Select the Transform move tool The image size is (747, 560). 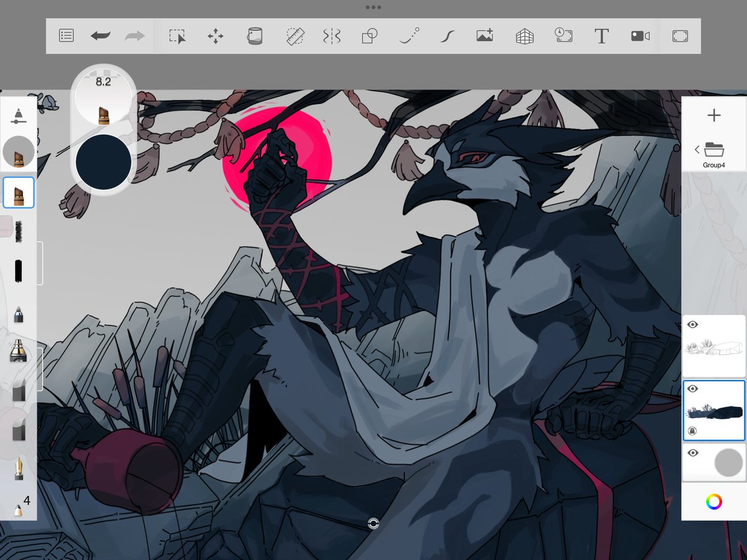[215, 36]
